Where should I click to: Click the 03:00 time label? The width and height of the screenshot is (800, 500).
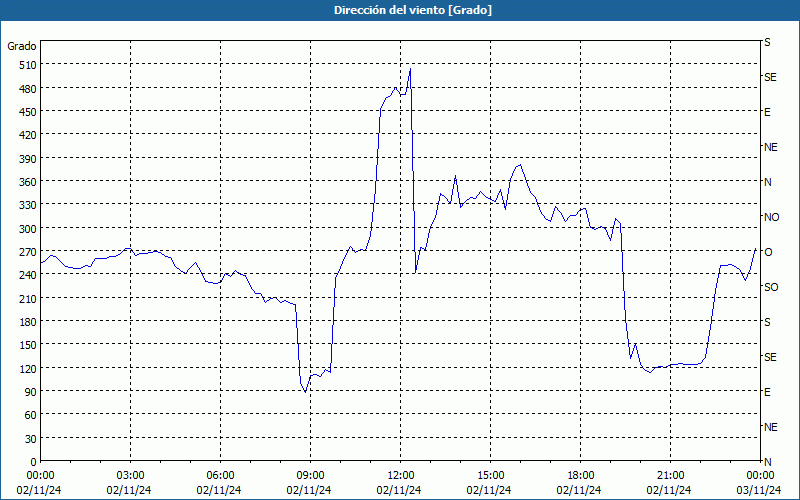coord(130,476)
